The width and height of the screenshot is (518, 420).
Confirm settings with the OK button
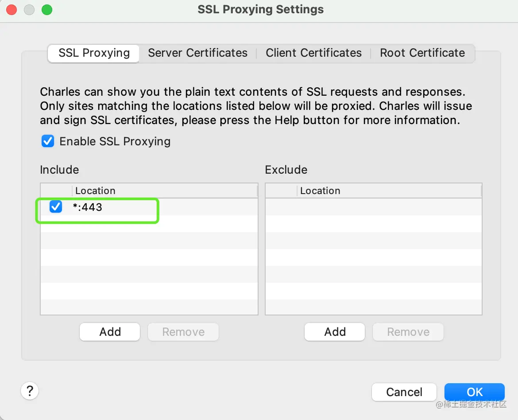(475, 392)
